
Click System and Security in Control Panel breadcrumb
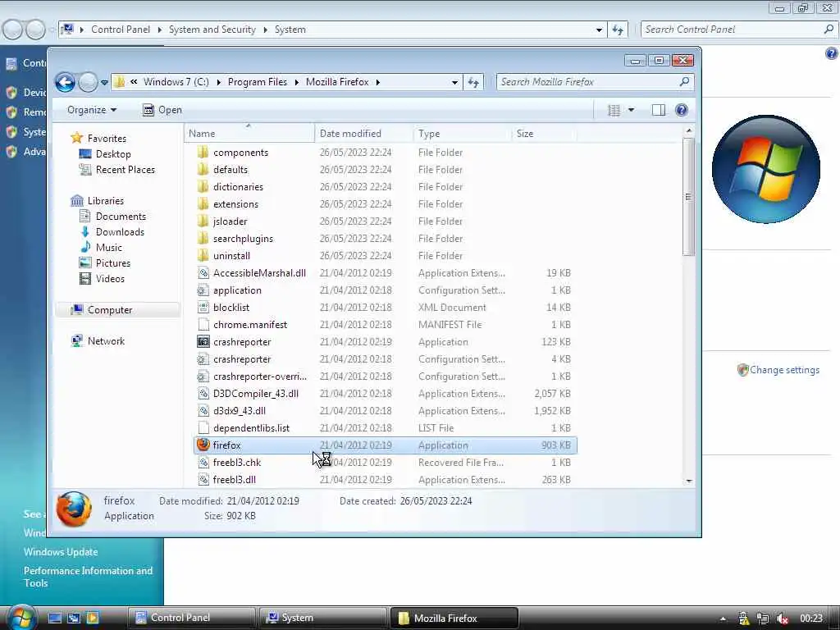click(x=212, y=30)
